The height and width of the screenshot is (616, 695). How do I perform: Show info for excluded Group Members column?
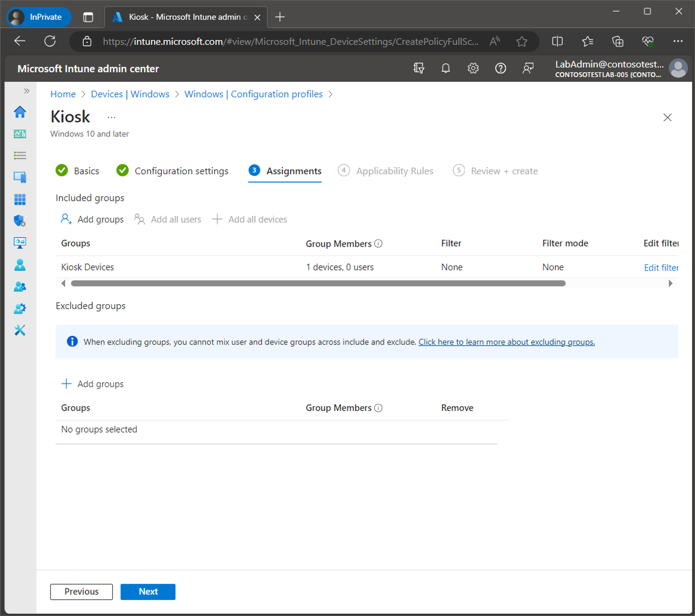coord(378,408)
